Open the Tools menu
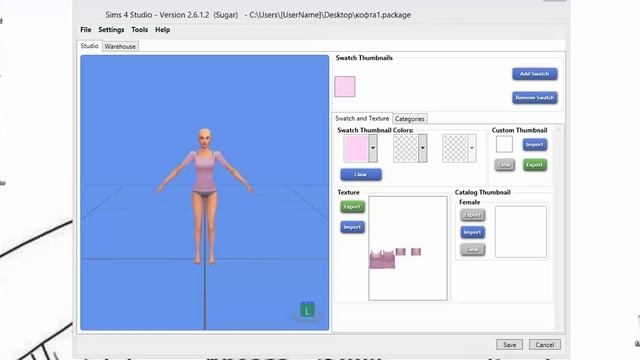This screenshot has height=360, width=640. [x=139, y=30]
